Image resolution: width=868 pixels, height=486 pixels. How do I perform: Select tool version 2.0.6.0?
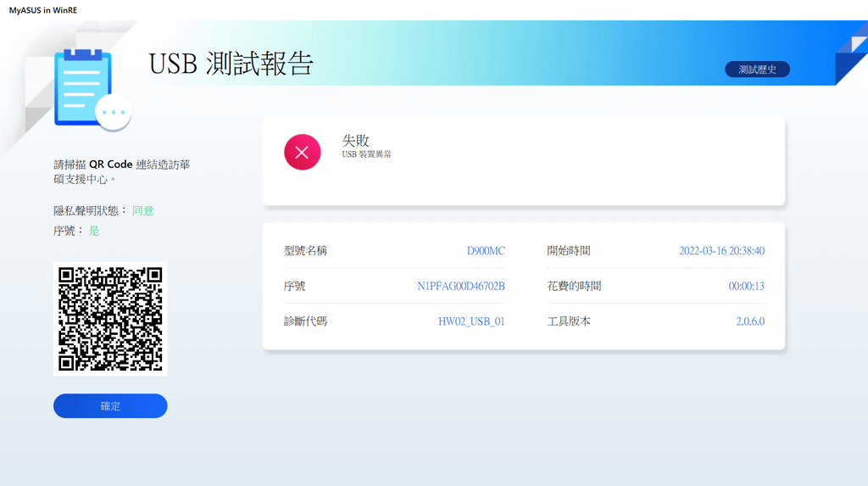[x=750, y=321]
